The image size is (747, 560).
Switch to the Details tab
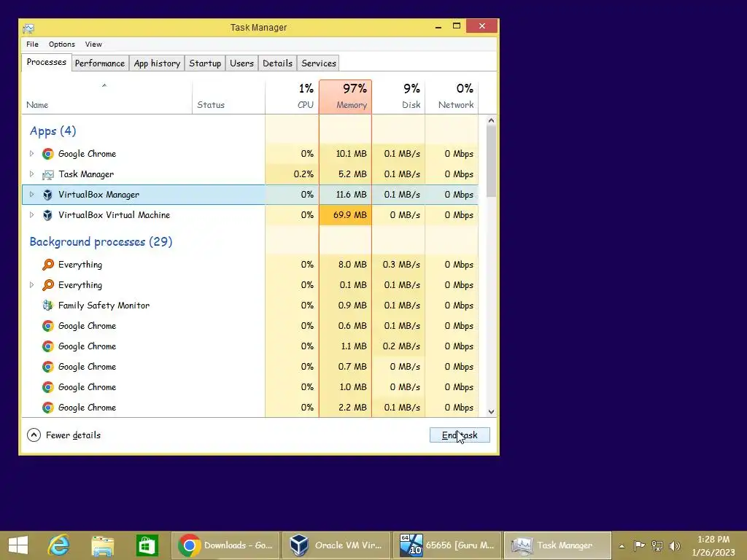(x=278, y=63)
